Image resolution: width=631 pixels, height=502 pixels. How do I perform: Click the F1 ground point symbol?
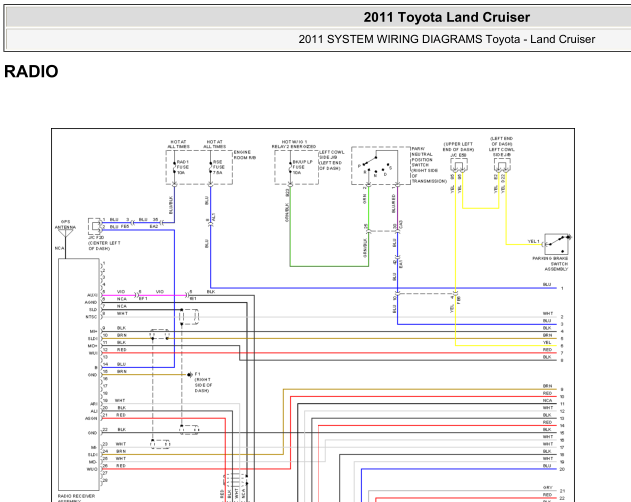pyautogui.click(x=190, y=375)
